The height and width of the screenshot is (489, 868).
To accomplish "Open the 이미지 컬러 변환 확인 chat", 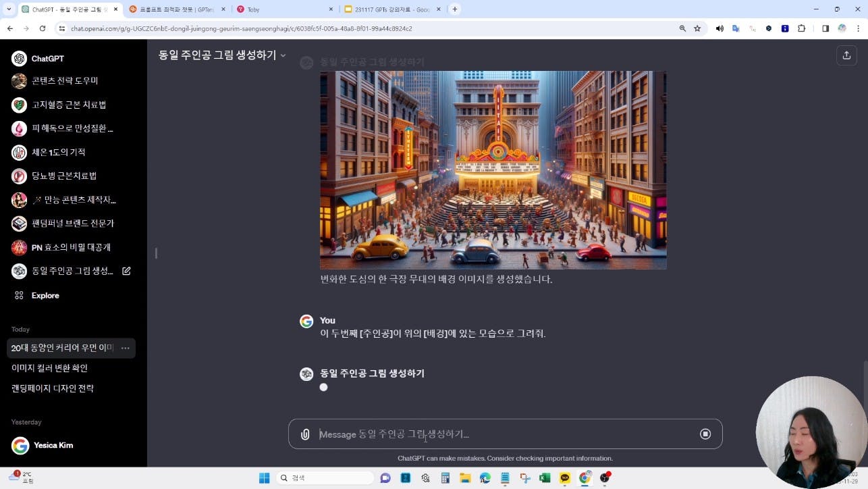I will [49, 368].
